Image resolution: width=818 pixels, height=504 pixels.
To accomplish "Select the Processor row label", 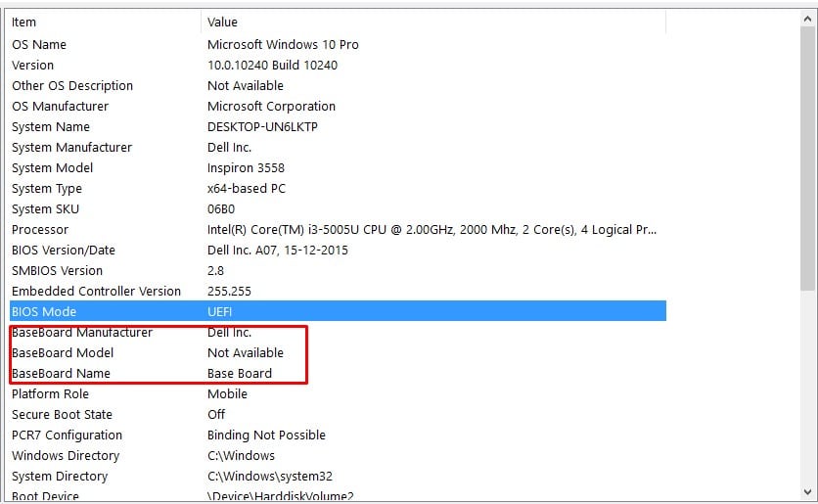I will pos(40,230).
